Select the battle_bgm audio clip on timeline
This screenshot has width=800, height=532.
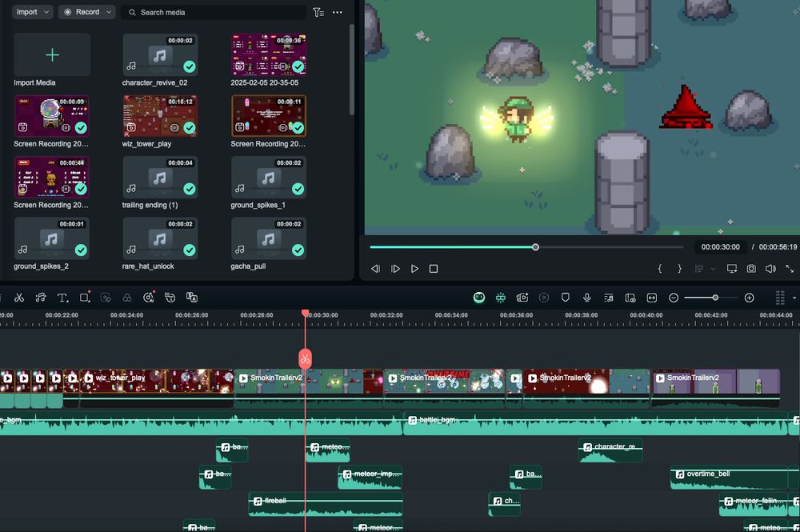coord(595,424)
